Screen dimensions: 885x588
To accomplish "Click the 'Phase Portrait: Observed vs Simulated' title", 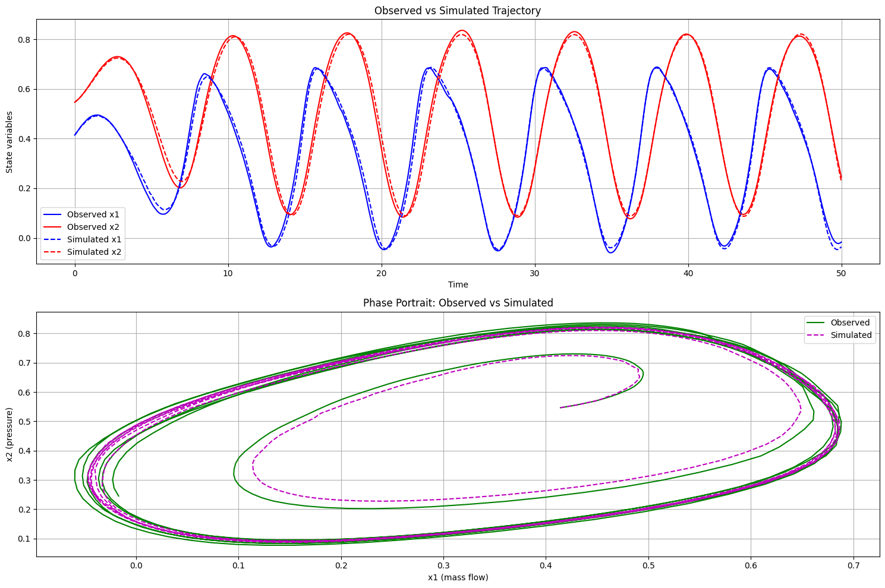I will coord(458,303).
